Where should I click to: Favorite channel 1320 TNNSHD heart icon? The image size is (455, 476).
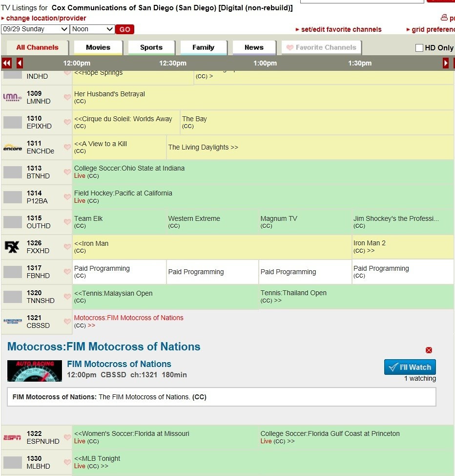click(x=67, y=296)
